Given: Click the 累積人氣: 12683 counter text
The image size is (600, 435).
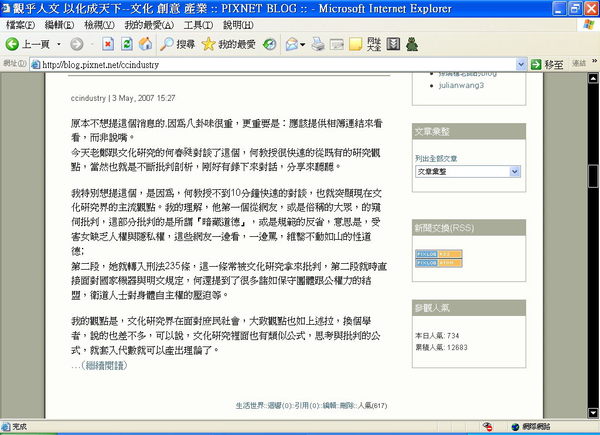Looking at the screenshot, I should 441,347.
